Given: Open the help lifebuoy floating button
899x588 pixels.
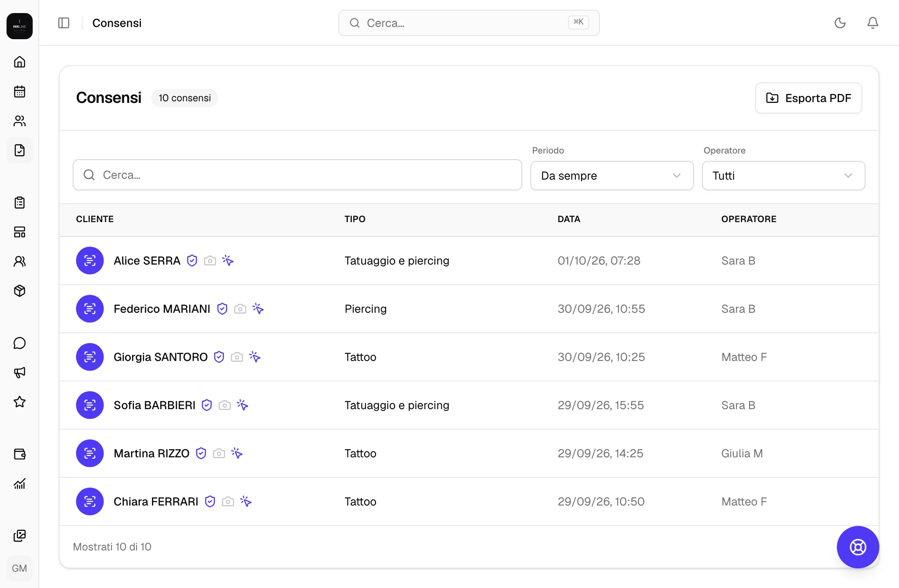Looking at the screenshot, I should click(858, 547).
